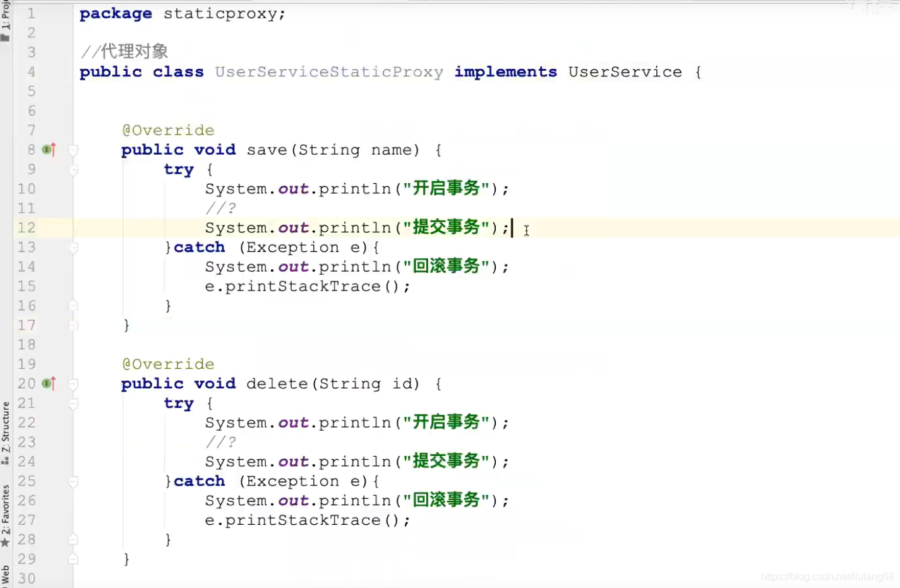Collapse the save method fold marker on line 8
This screenshot has height=588, width=900.
tap(73, 150)
